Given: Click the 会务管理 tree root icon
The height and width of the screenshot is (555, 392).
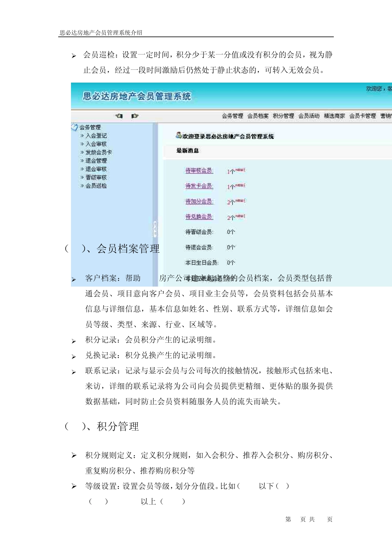Looking at the screenshot, I should pyautogui.click(x=75, y=127).
